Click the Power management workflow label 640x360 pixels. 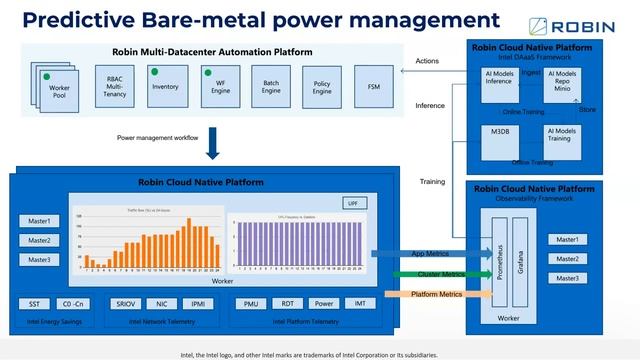pos(158,138)
